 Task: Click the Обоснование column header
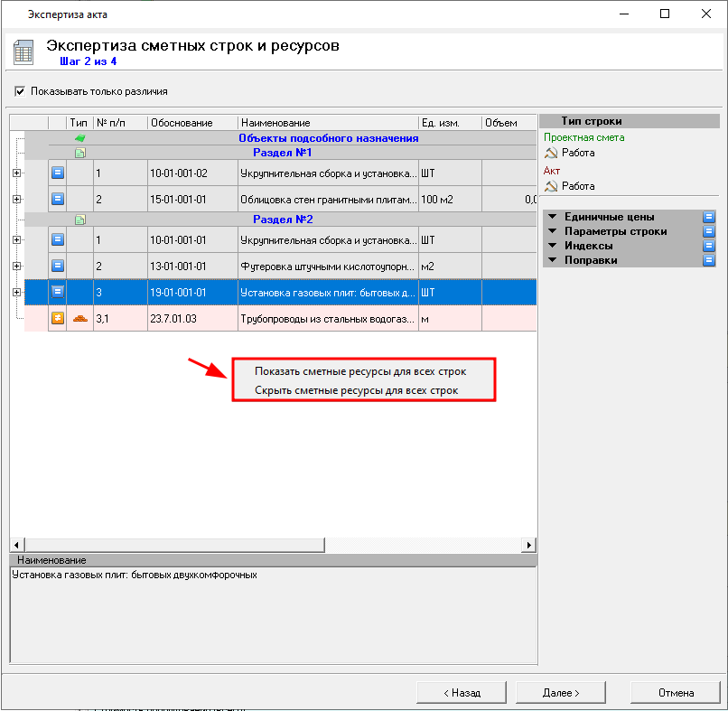click(191, 123)
